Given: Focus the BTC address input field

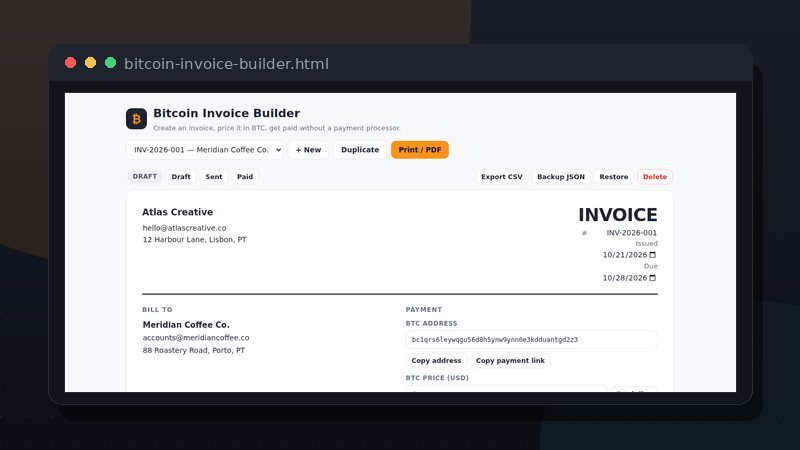Looking at the screenshot, I should (531, 339).
